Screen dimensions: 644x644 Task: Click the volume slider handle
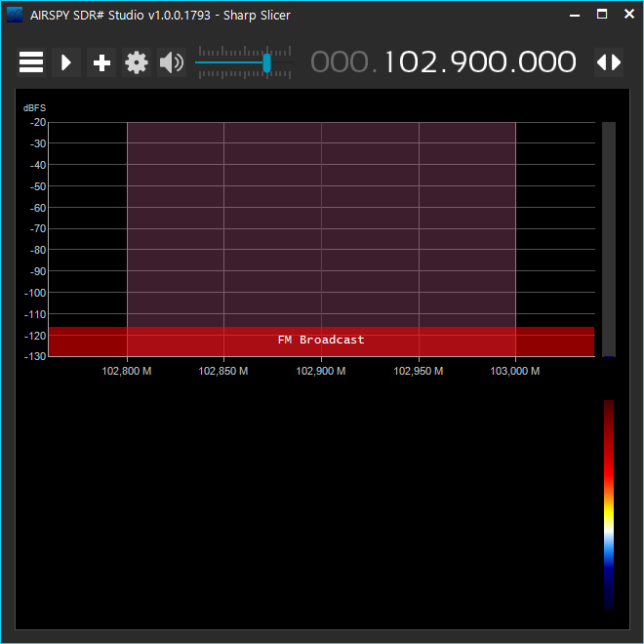pyautogui.click(x=266, y=62)
